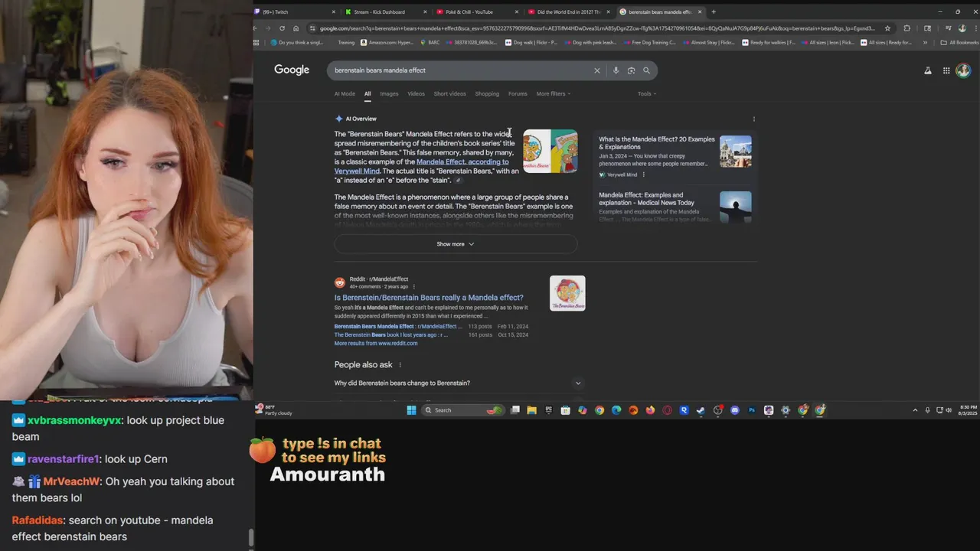This screenshot has width=980, height=551.
Task: Open Opera browser from the taskbar
Action: pos(667,410)
